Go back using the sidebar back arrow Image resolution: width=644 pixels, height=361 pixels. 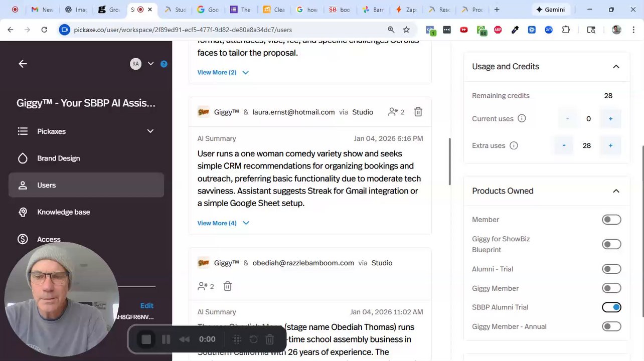pos(23,64)
